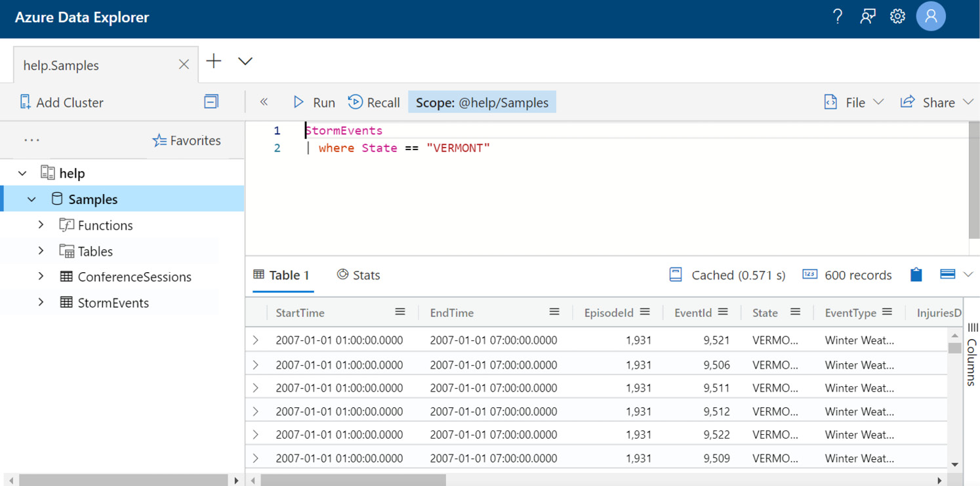Select the help cluster item
This screenshot has height=486, width=980.
(x=71, y=173)
